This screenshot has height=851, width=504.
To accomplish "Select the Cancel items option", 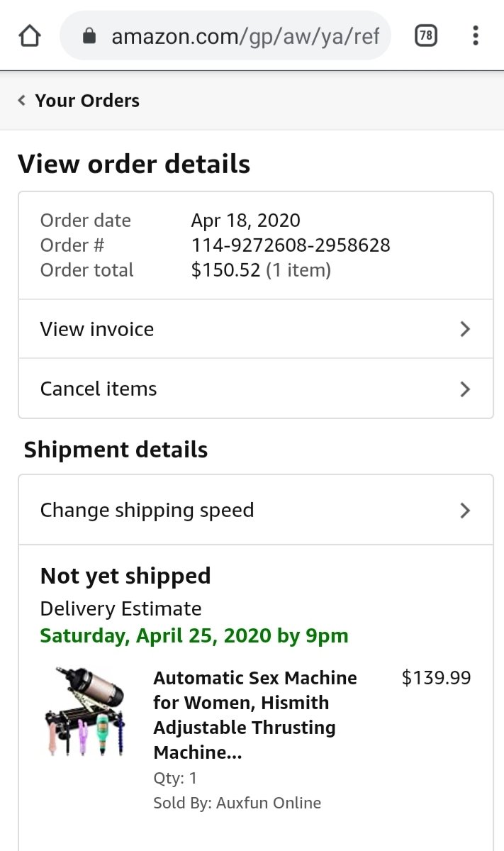I will click(99, 389).
